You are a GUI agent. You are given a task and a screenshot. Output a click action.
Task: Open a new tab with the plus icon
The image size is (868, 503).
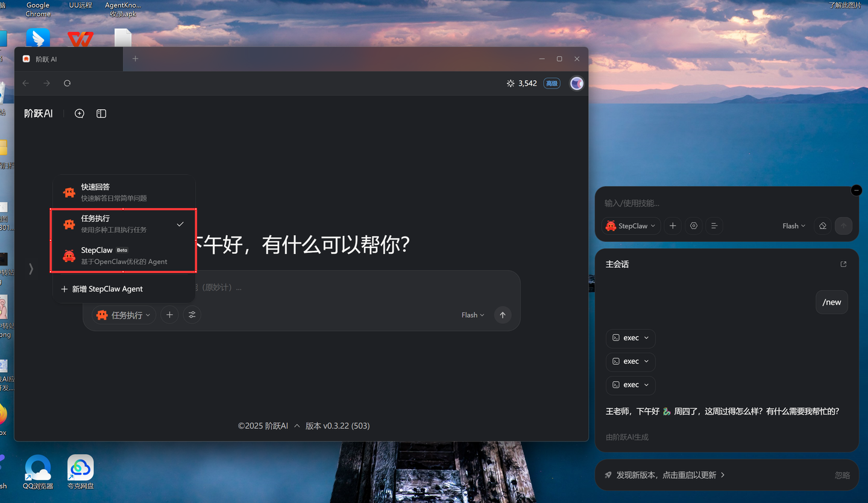tap(135, 59)
